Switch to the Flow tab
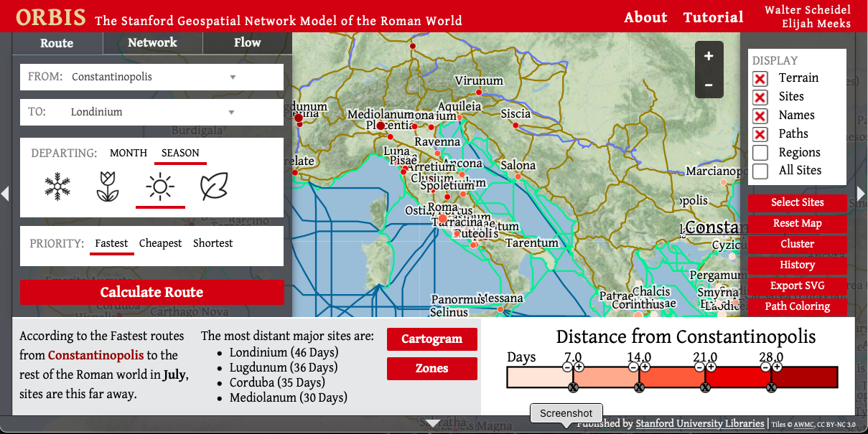Image resolution: width=868 pixels, height=434 pixels. [247, 43]
